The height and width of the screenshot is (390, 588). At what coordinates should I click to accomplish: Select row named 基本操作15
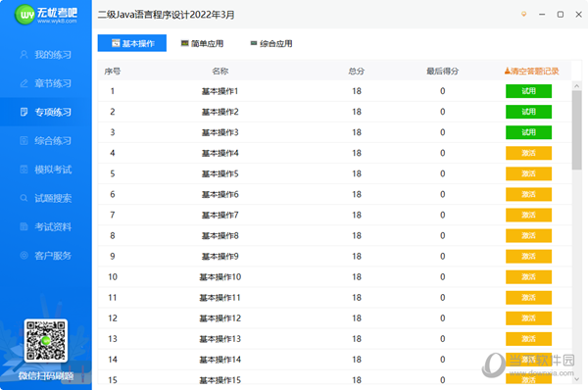tap(334, 378)
